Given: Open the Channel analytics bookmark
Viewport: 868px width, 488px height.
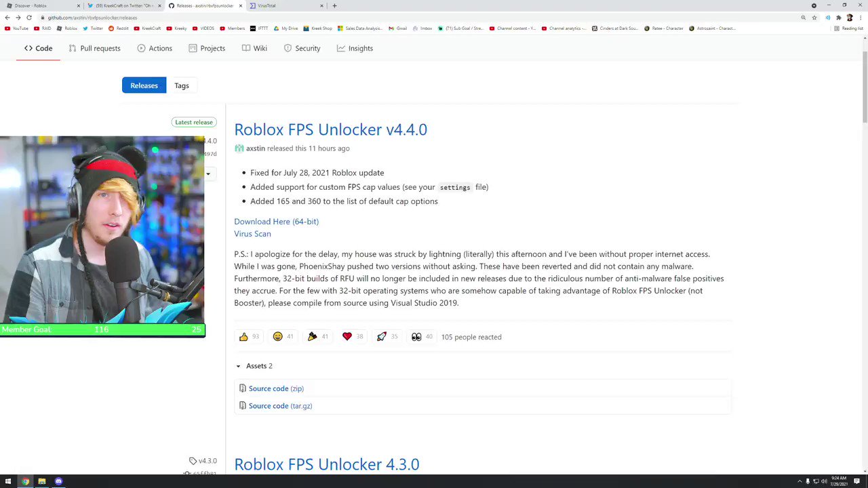Looking at the screenshot, I should click(564, 28).
